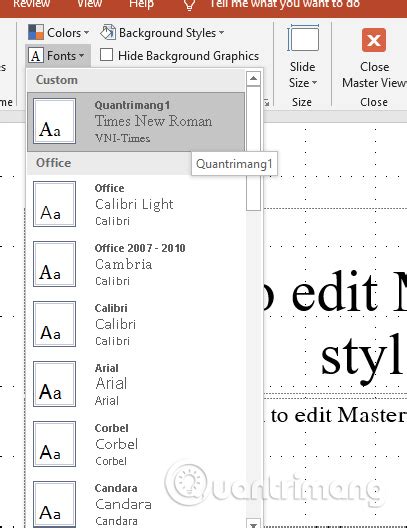The image size is (407, 528).
Task: Click the Tell me what you want to do box
Action: click(285, 4)
